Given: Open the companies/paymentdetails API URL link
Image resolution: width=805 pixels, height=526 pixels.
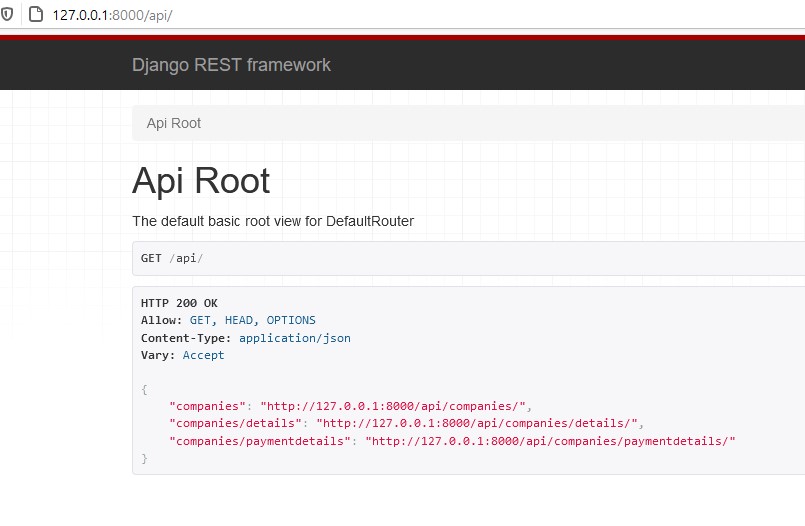Looking at the screenshot, I should click(x=550, y=441).
